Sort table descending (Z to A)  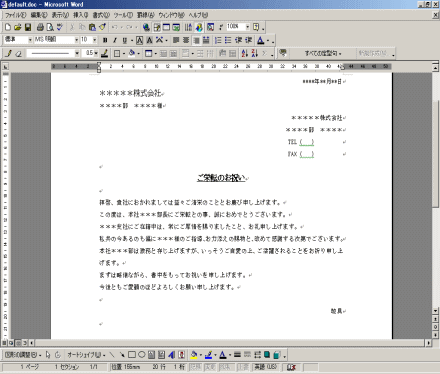click(x=255, y=53)
